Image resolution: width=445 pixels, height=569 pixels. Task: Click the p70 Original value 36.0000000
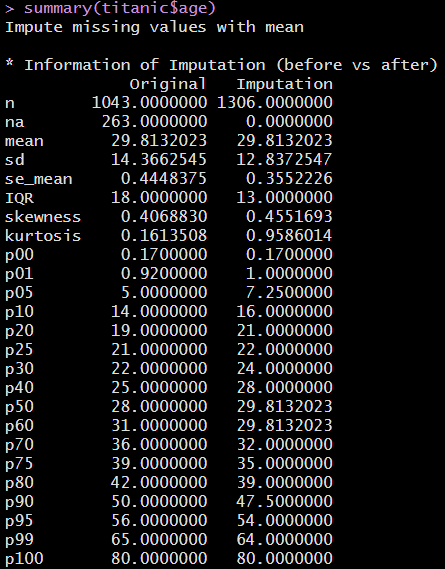point(159,444)
